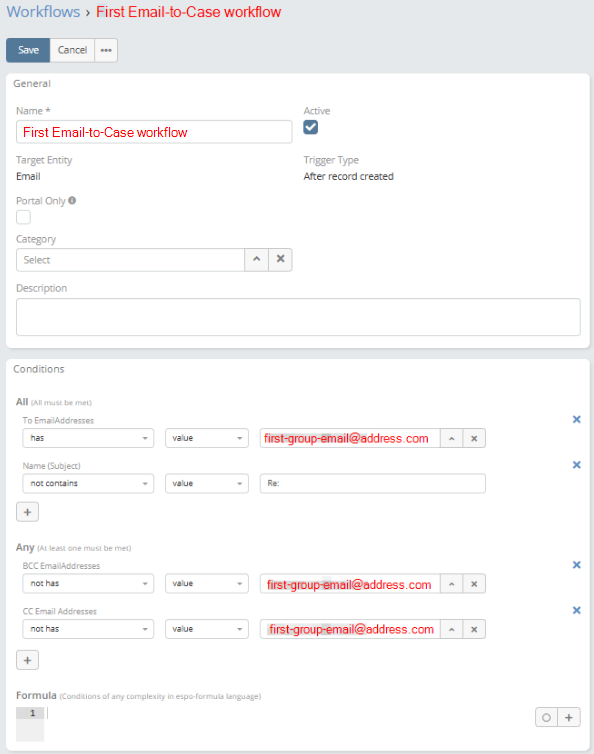This screenshot has height=754, width=594.
Task: Click the Save button
Action: (28, 50)
